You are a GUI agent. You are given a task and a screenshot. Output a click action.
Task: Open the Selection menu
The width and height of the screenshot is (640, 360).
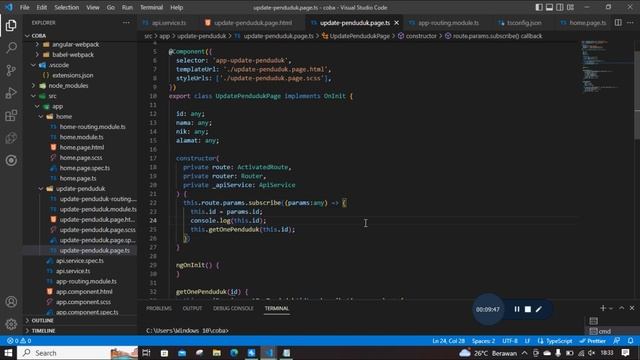click(67, 7)
